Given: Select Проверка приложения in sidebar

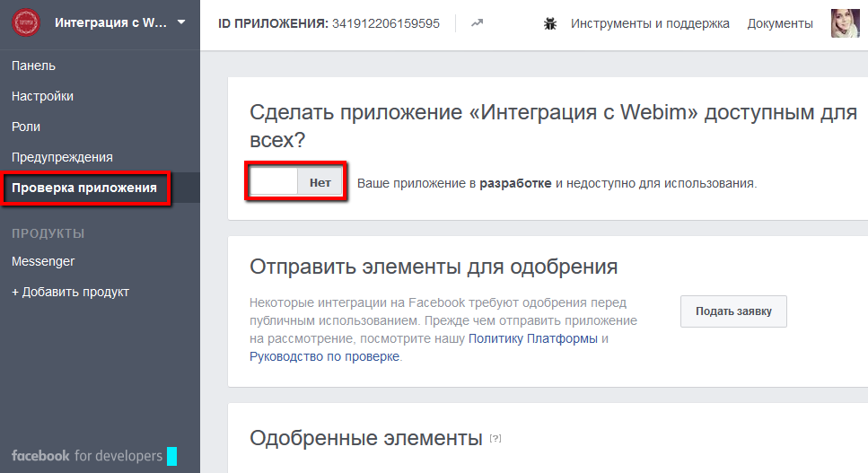Looking at the screenshot, I should point(84,188).
